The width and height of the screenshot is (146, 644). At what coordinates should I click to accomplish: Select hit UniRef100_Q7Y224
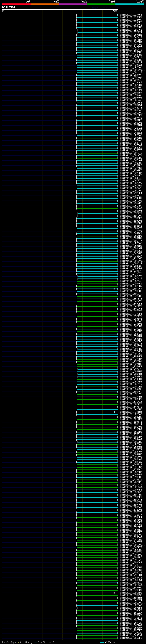coord(131,32)
